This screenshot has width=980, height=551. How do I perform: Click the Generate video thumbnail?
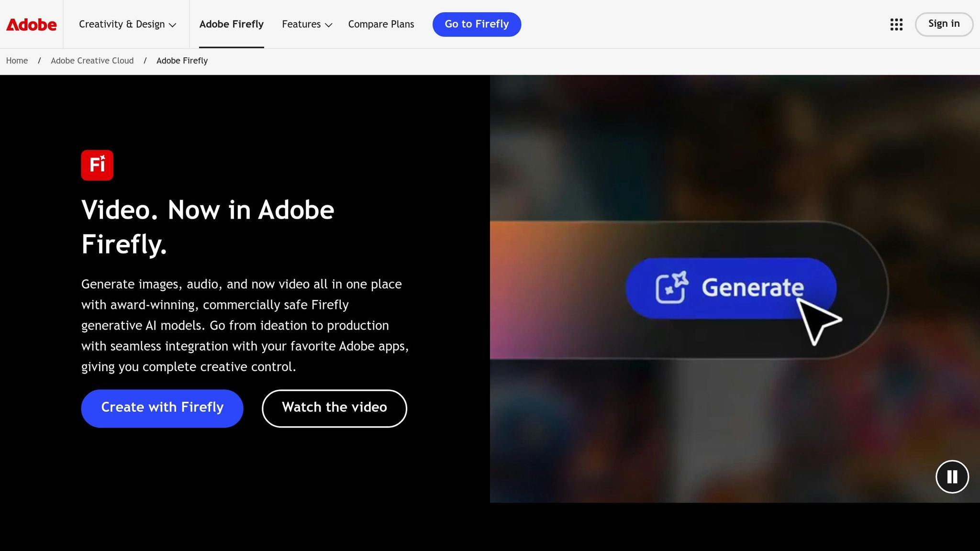click(x=735, y=288)
